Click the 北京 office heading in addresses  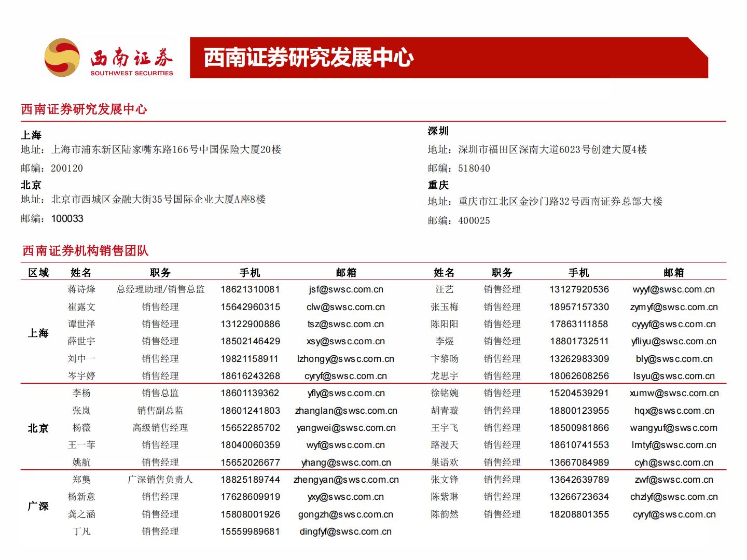coord(31,185)
